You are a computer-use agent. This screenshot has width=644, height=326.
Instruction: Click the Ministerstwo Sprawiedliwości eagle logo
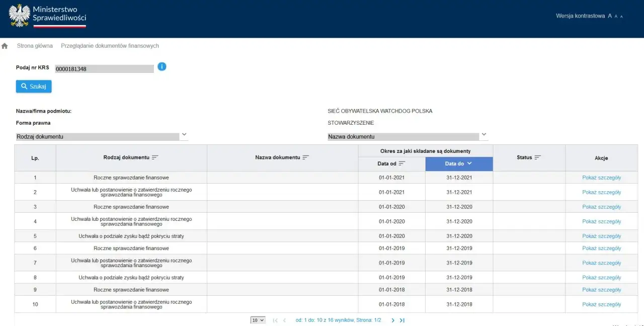click(20, 16)
